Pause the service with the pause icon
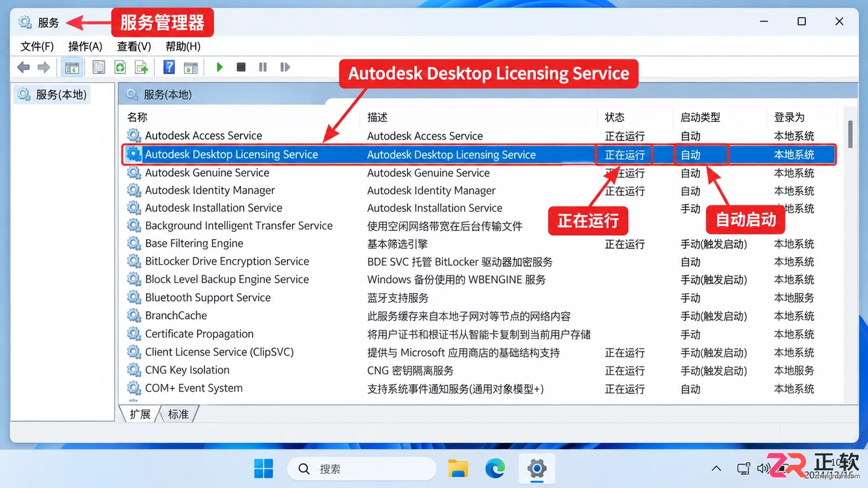This screenshot has width=868, height=488. point(263,67)
